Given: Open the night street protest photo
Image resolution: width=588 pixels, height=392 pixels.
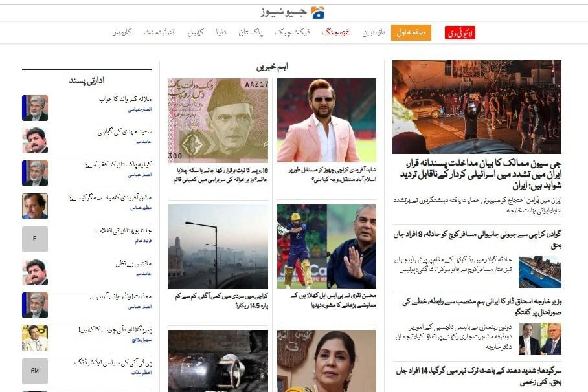Looking at the screenshot, I should (477, 107).
